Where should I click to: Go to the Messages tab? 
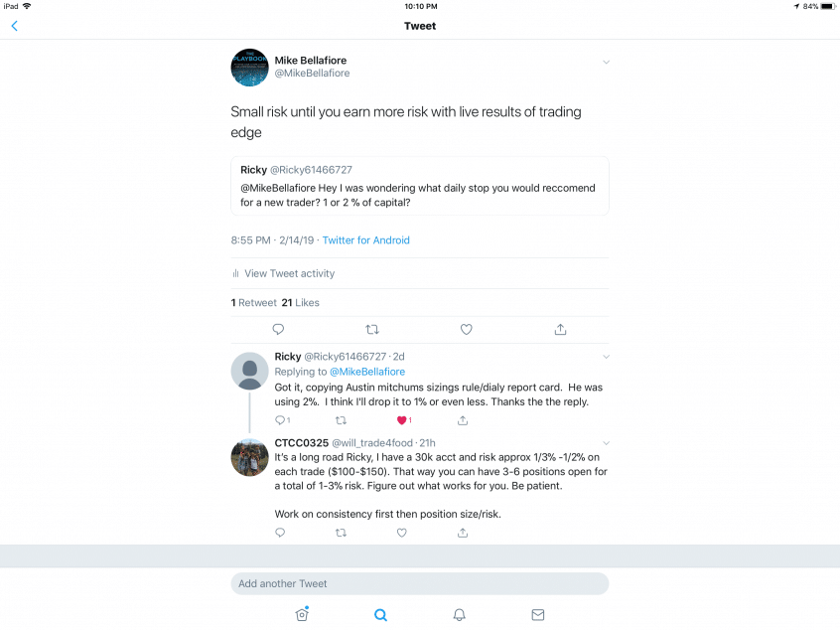[537, 614]
